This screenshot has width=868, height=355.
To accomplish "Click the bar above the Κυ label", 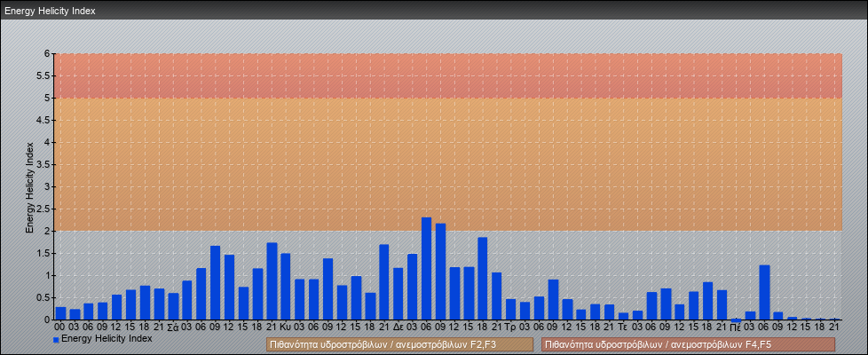I will point(286,287).
